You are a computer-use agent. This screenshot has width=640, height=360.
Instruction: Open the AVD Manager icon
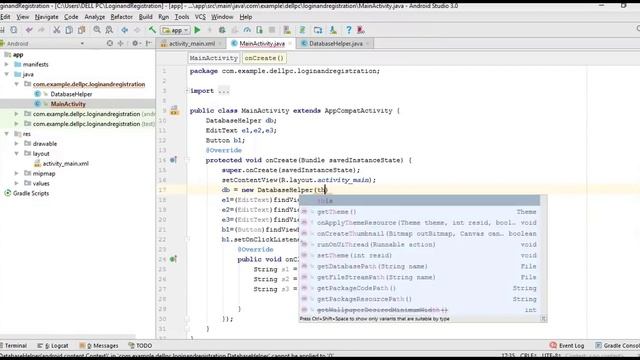[287, 30]
